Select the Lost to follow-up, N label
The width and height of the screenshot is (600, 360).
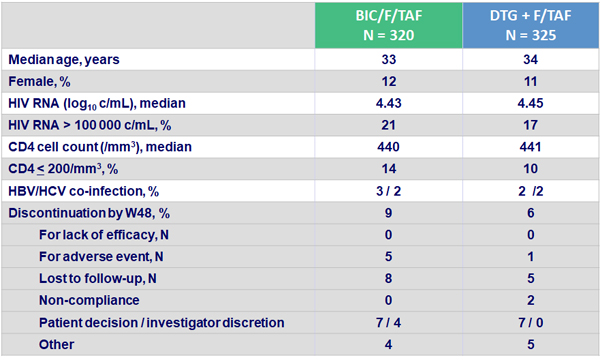point(98,278)
